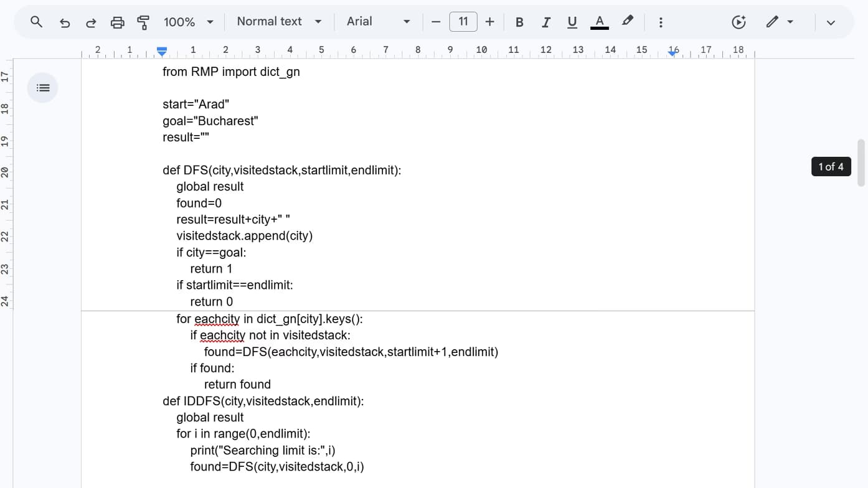
Task: Click the search magnifier icon
Action: point(37,22)
